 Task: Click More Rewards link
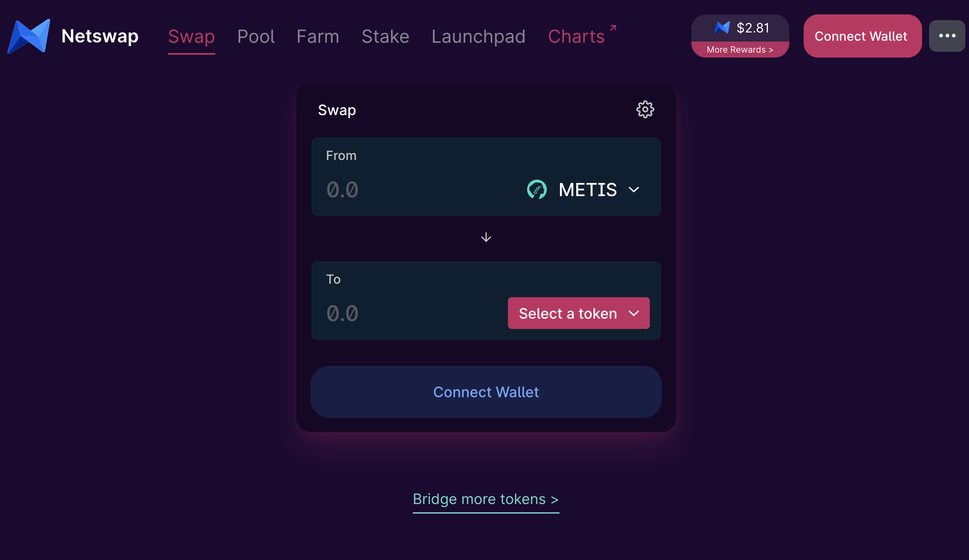(740, 50)
